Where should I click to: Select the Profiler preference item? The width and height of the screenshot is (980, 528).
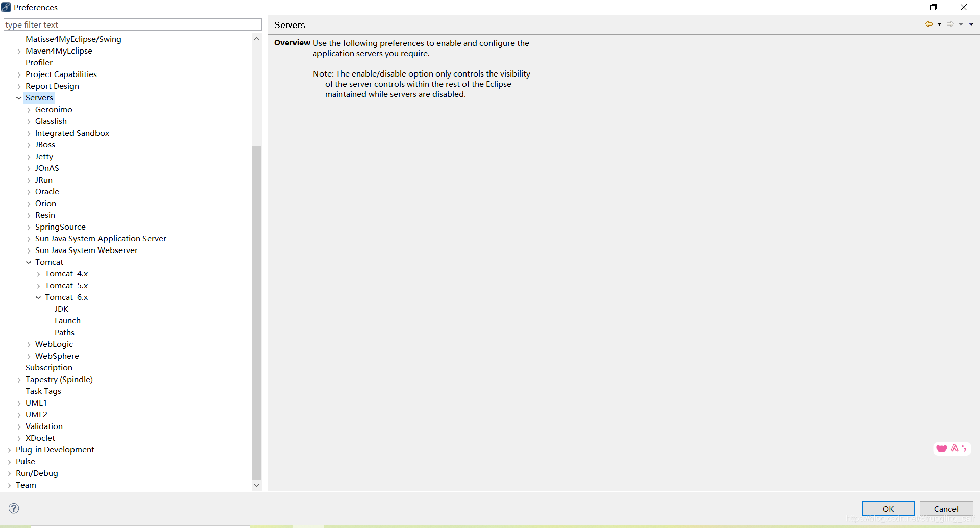click(39, 63)
